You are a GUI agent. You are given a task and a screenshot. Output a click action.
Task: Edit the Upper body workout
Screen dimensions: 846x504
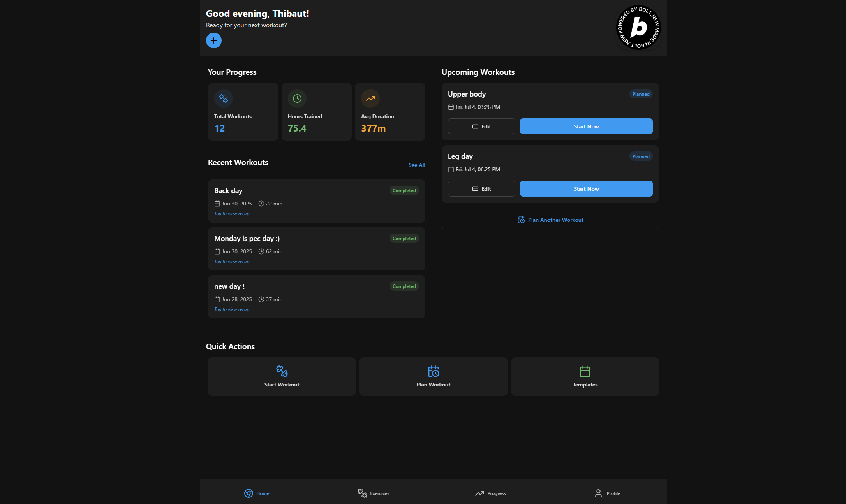tap(481, 126)
